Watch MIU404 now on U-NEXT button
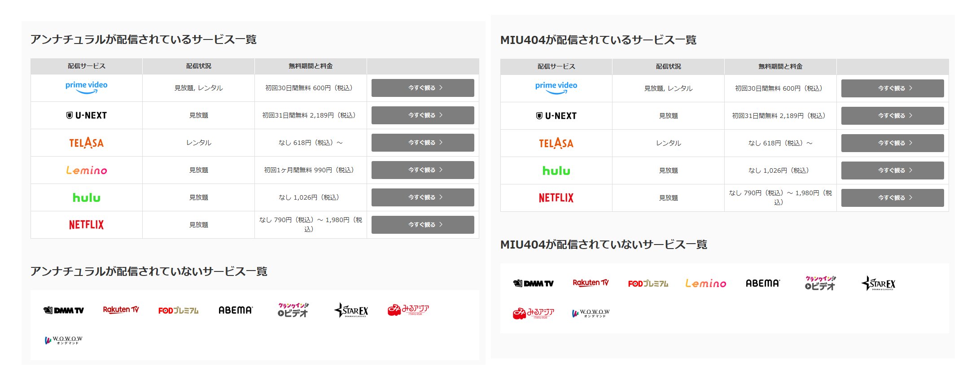 892,116
